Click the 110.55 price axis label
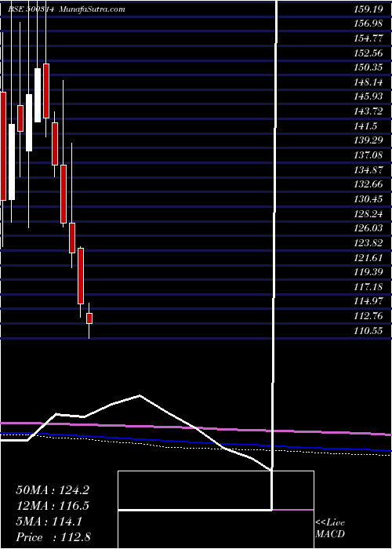This screenshot has width=392, height=549. pos(369,331)
